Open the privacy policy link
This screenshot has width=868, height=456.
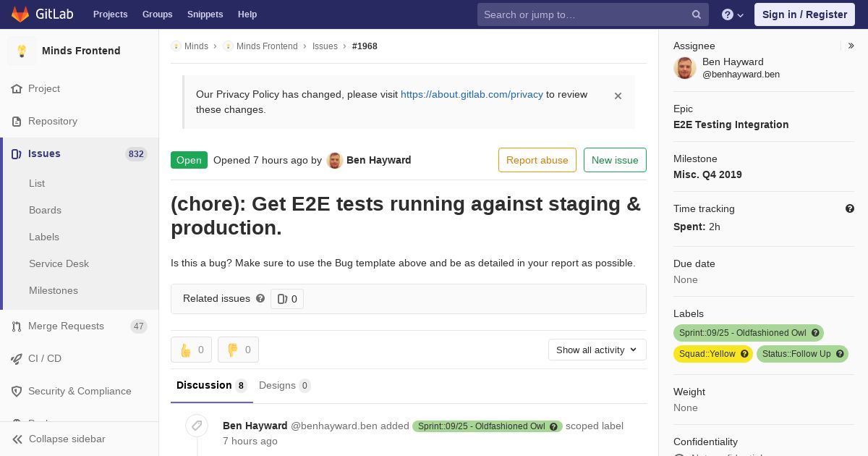click(x=472, y=94)
